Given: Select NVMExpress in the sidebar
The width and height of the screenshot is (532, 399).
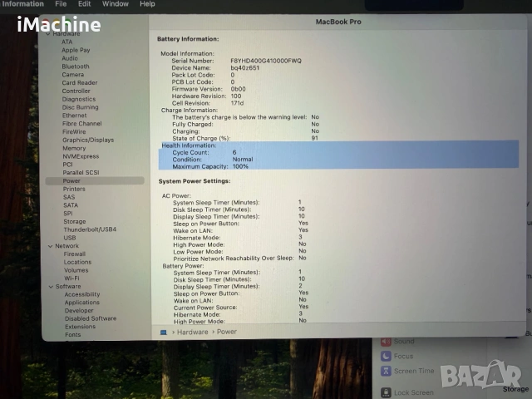Looking at the screenshot, I should click(81, 156).
